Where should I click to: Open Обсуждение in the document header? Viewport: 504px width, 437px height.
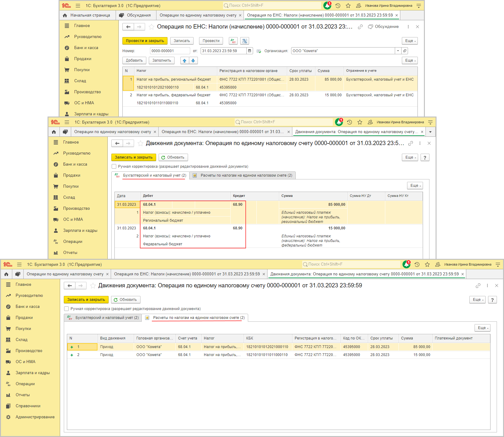tap(383, 27)
